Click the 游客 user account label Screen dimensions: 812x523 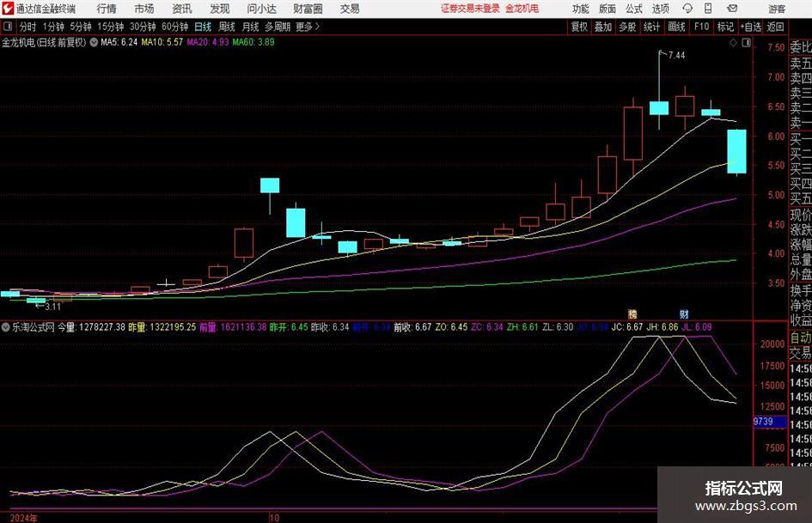tap(777, 9)
